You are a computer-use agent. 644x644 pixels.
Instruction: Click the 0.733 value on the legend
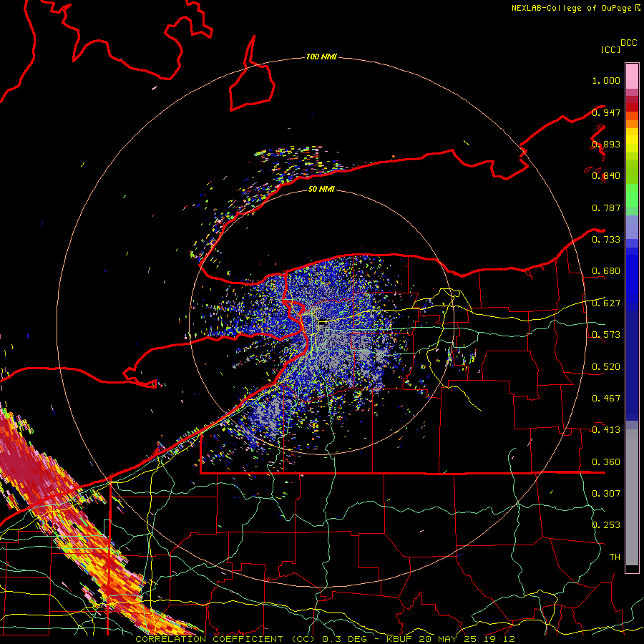point(606,240)
